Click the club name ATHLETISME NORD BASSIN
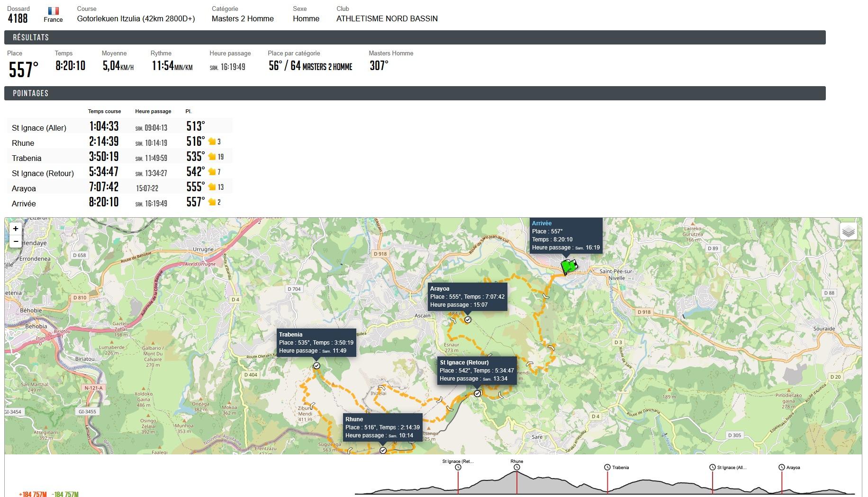 coord(387,18)
